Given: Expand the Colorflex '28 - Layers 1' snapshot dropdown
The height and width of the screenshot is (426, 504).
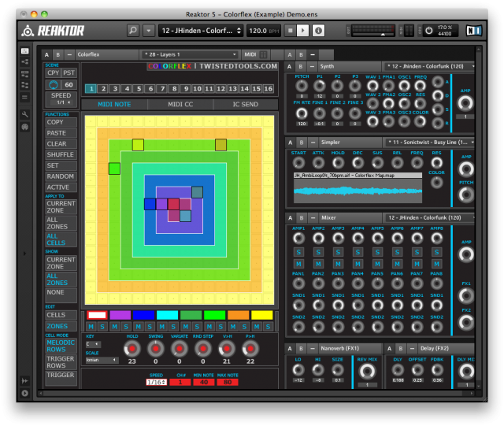Looking at the screenshot, I should click(189, 54).
